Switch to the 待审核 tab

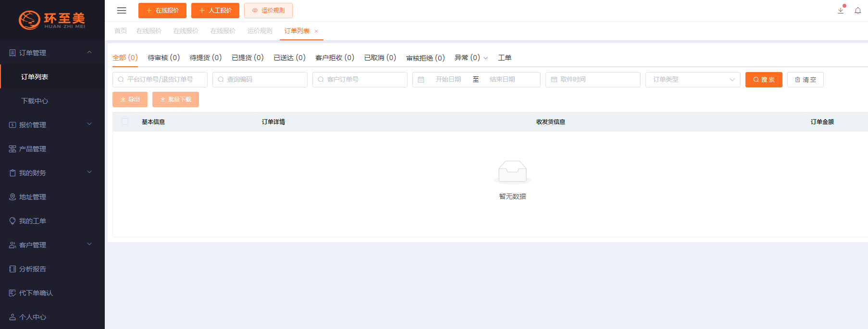(163, 58)
